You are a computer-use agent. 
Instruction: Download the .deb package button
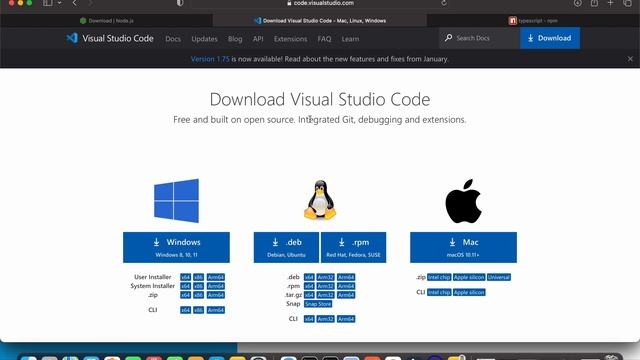point(286,247)
